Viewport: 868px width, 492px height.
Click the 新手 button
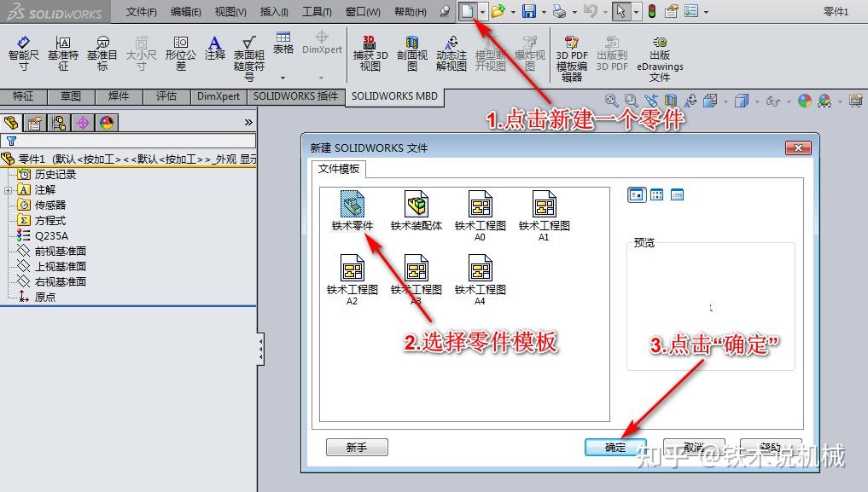pos(357,447)
